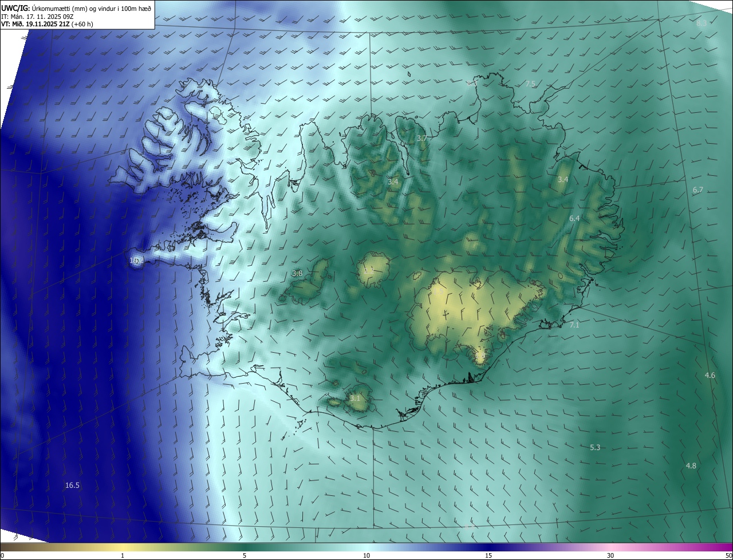Click the map value 3.7
This screenshot has height=560, width=733.
point(422,139)
